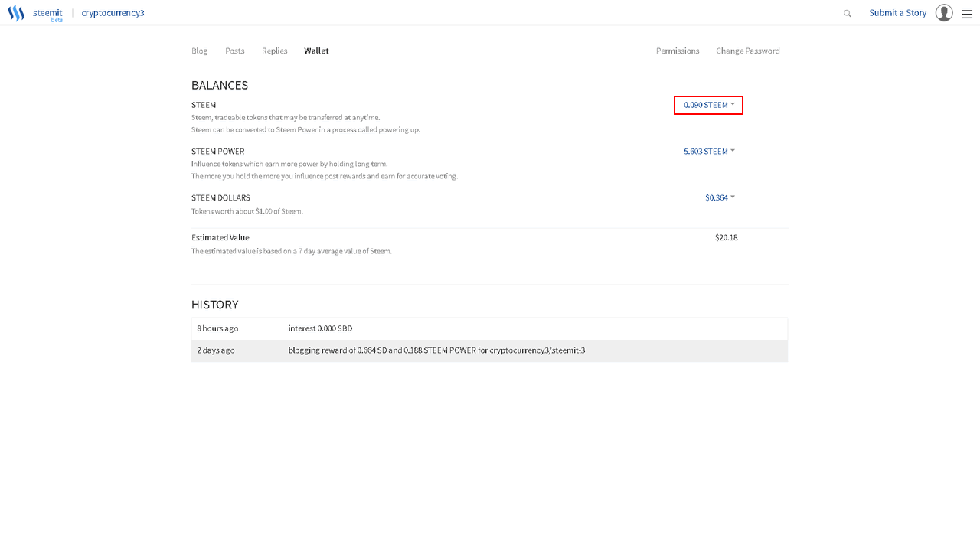Click the $20.18 estimated value
The height and width of the screenshot is (551, 980).
tap(726, 238)
